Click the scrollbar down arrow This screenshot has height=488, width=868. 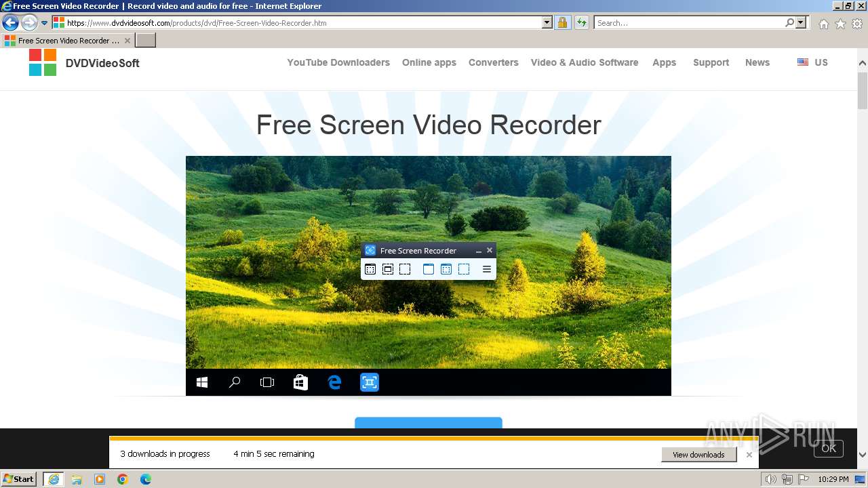click(x=863, y=455)
